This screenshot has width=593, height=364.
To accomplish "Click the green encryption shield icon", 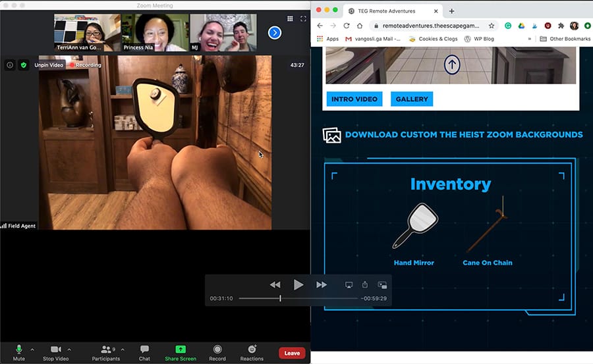I will click(24, 65).
